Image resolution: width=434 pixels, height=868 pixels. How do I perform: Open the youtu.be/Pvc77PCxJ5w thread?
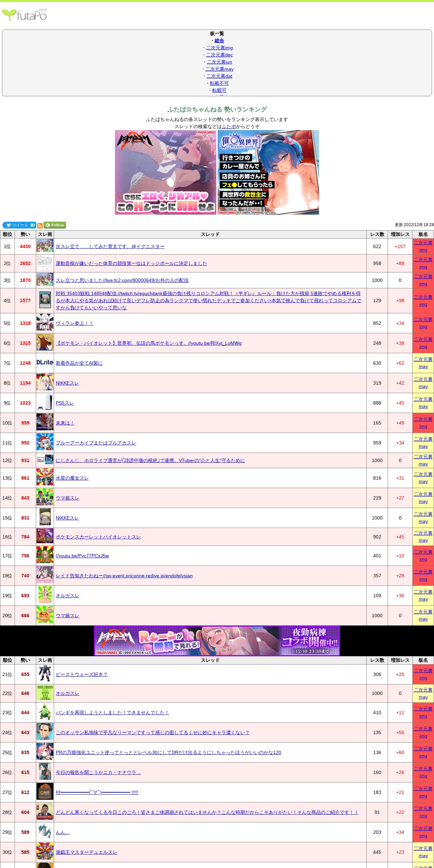click(82, 556)
